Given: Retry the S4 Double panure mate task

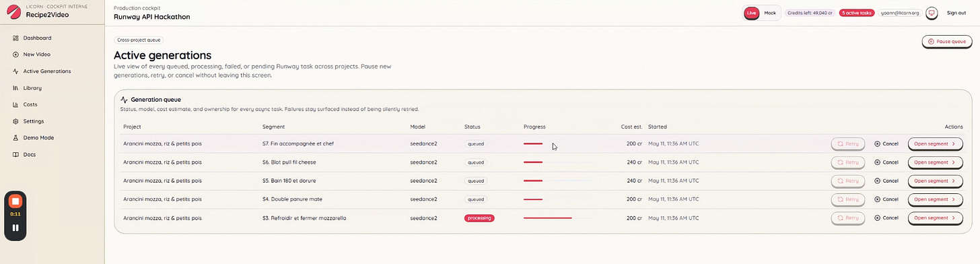Looking at the screenshot, I should point(848,199).
